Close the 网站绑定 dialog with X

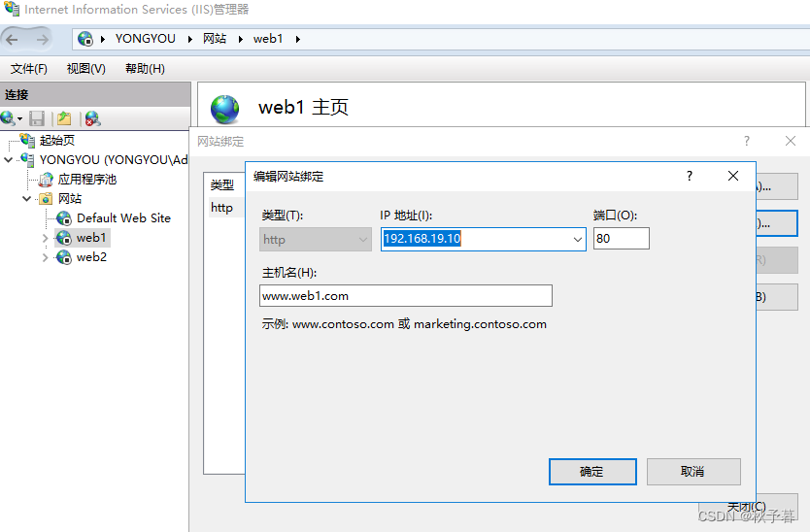pos(791,141)
